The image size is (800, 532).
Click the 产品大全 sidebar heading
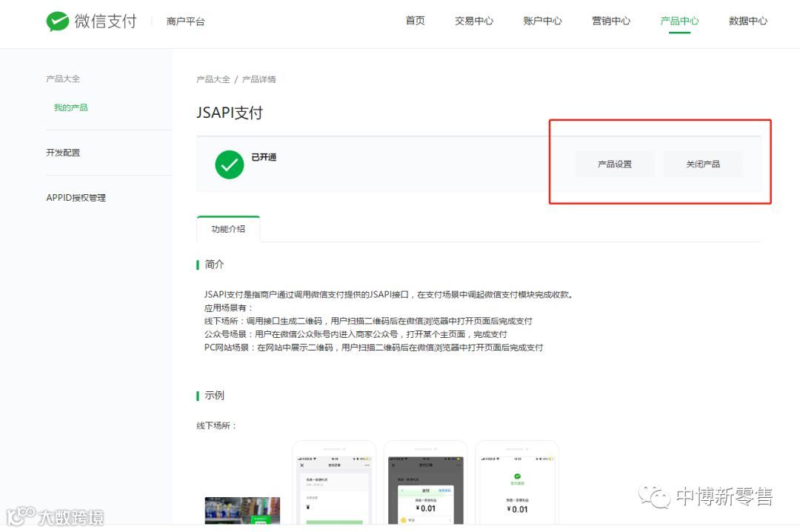click(63, 79)
